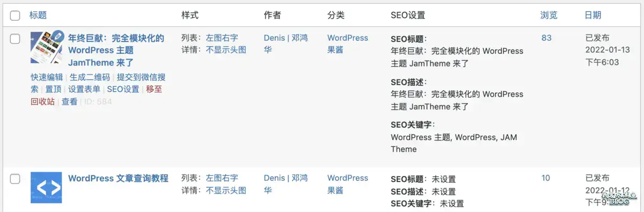Click the view count 83
This screenshot has height=212, width=644.
(546, 38)
